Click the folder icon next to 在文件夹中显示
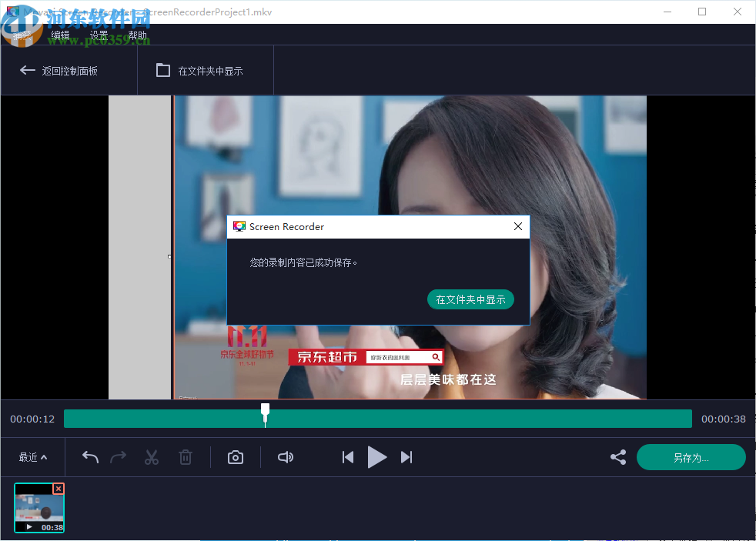This screenshot has width=756, height=541. pos(162,69)
